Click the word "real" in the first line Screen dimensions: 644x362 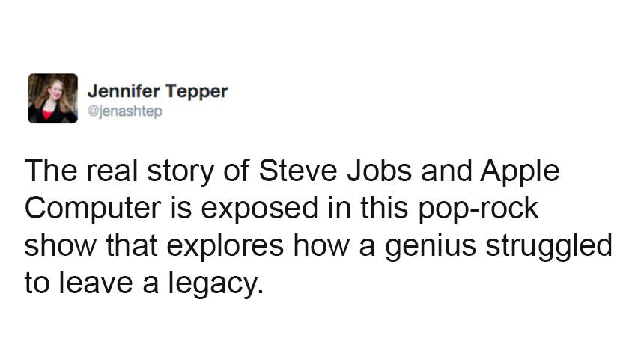(x=115, y=172)
